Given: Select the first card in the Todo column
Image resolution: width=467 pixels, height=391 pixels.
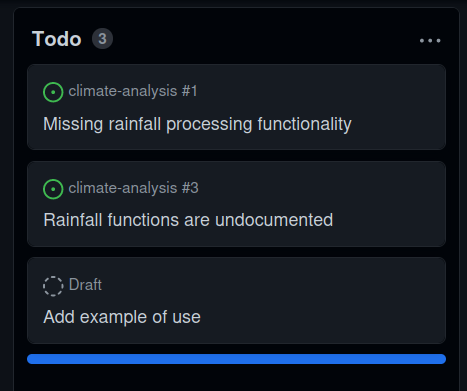Looking at the screenshot, I should pos(236,107).
